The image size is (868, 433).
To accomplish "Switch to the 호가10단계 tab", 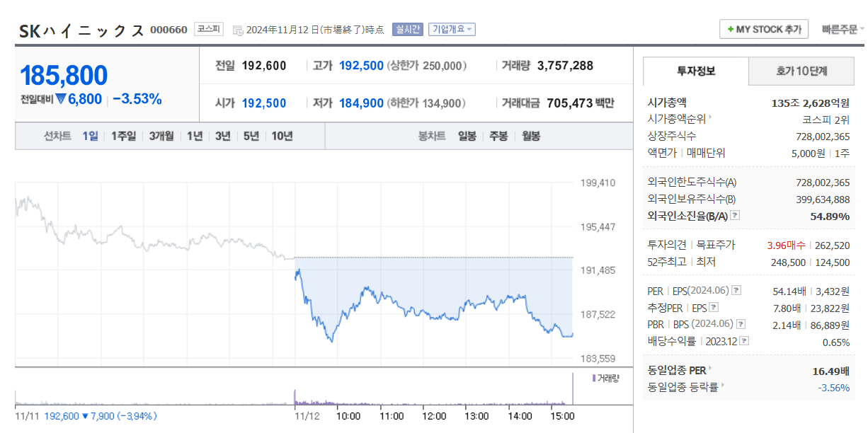I will tap(801, 71).
